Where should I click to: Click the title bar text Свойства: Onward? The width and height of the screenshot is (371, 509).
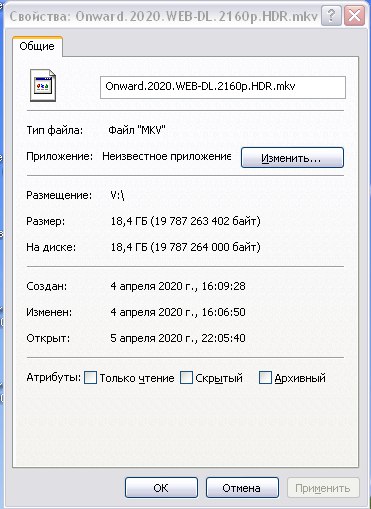coord(163,16)
